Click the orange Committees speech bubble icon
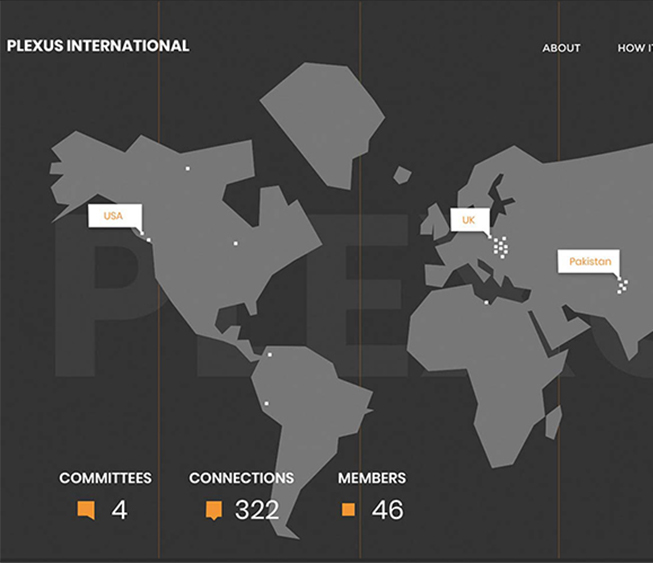 (x=86, y=510)
